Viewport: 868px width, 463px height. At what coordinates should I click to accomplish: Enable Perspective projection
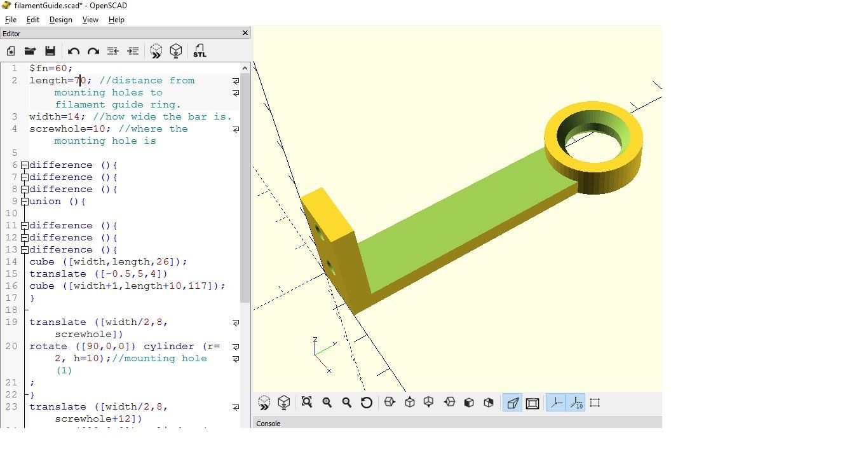pos(512,403)
